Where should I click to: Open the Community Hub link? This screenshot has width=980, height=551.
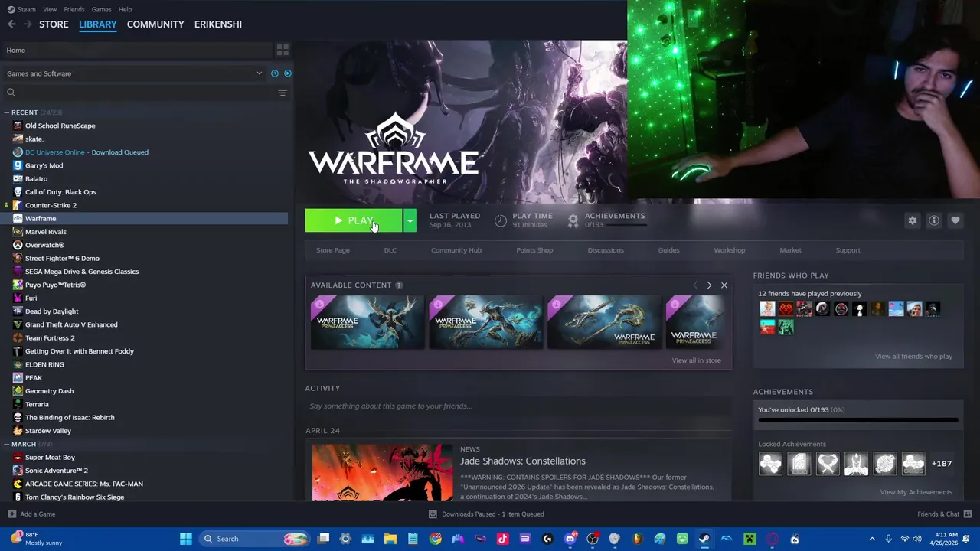click(456, 250)
